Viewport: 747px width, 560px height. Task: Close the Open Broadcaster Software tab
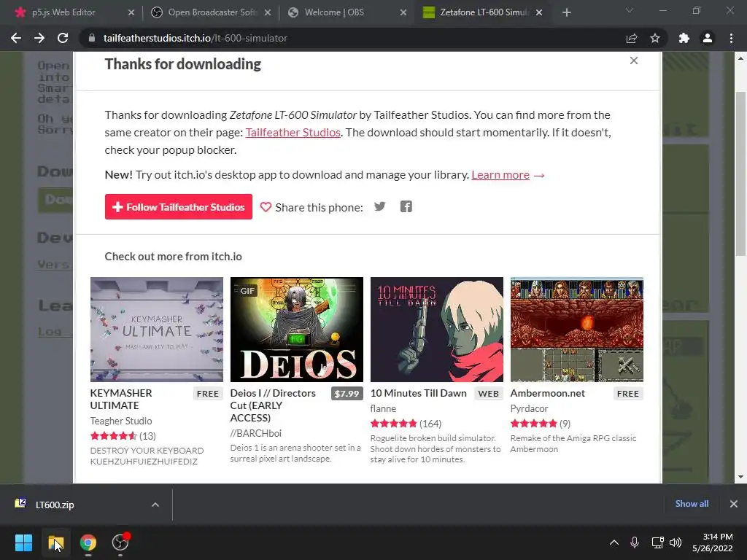pos(268,12)
